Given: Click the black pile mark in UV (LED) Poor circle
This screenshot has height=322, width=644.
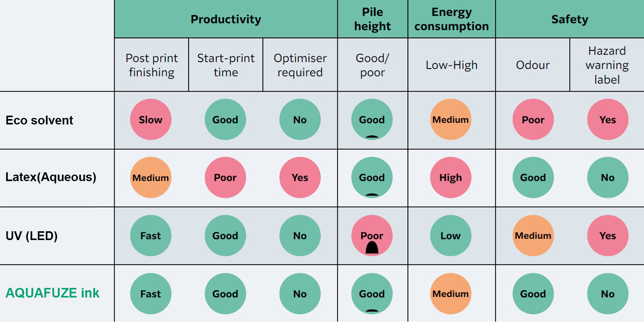Looking at the screenshot, I should click(372, 248).
